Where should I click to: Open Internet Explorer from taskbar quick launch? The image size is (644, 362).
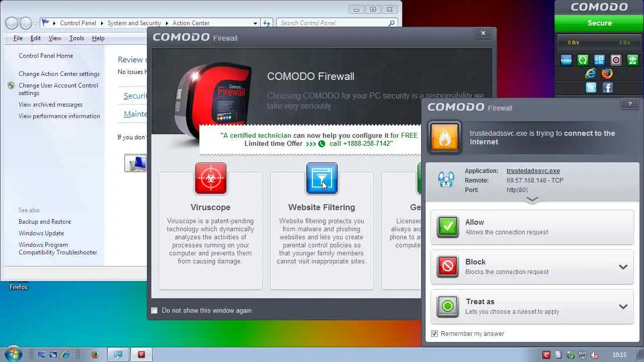pyautogui.click(x=65, y=354)
